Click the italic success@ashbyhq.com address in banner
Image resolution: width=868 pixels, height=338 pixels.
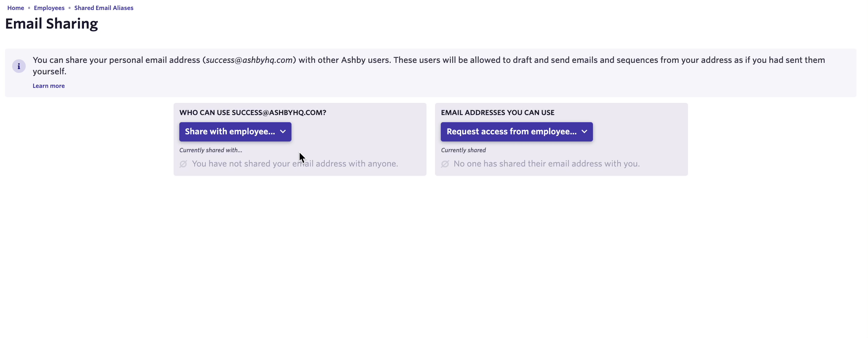click(x=249, y=60)
